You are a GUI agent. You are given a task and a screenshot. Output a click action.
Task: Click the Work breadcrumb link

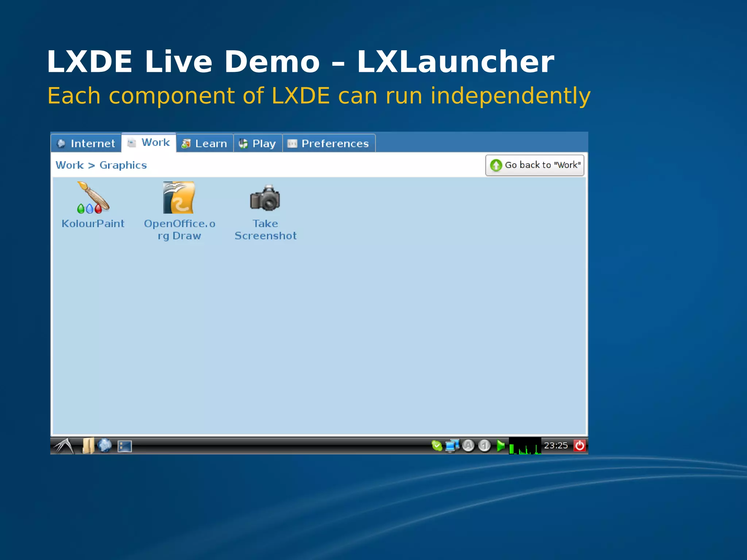tap(70, 165)
